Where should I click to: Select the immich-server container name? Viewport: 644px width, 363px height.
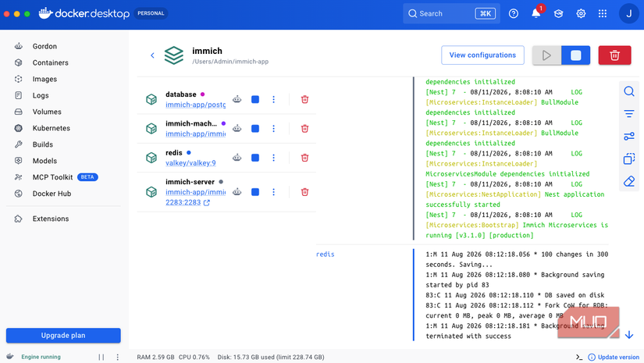tap(190, 182)
